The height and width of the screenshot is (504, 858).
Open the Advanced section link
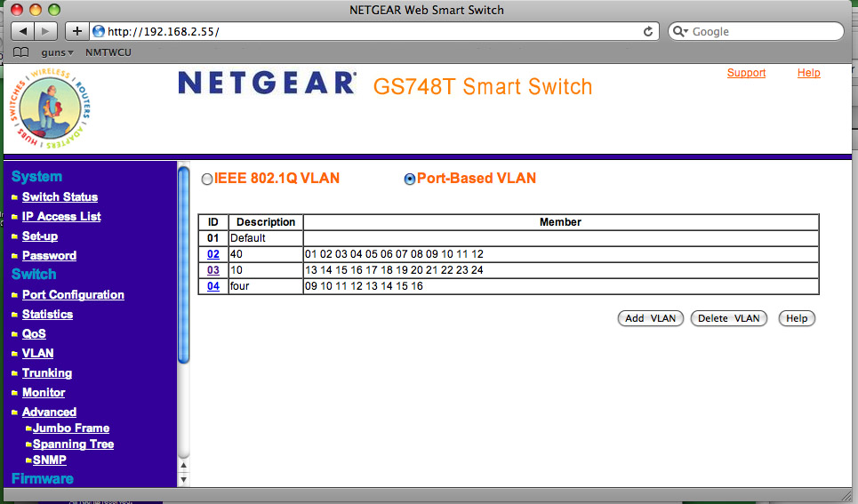click(x=49, y=412)
